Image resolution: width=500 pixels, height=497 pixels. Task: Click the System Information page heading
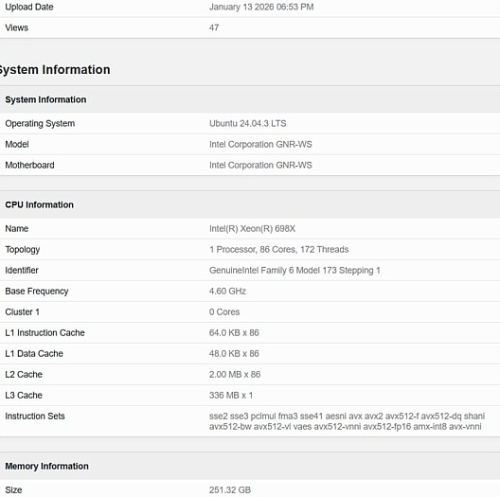[x=55, y=70]
